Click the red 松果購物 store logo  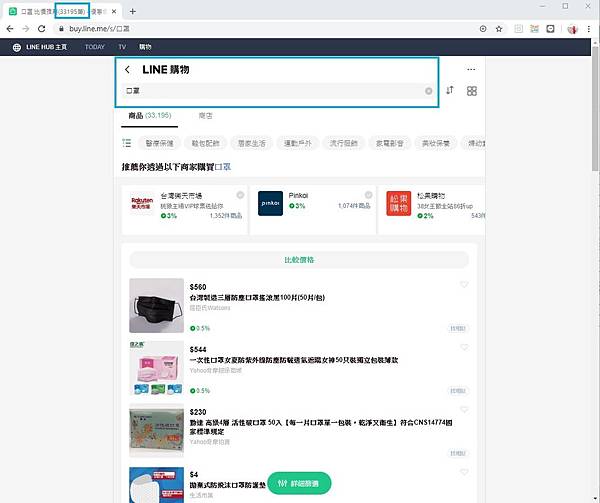pyautogui.click(x=398, y=203)
